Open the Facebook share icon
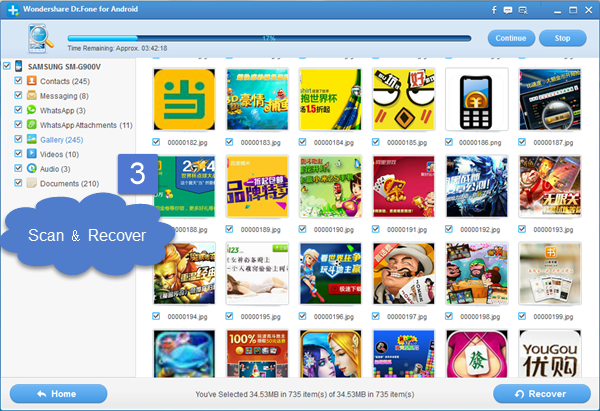600x411 pixels. click(x=494, y=10)
